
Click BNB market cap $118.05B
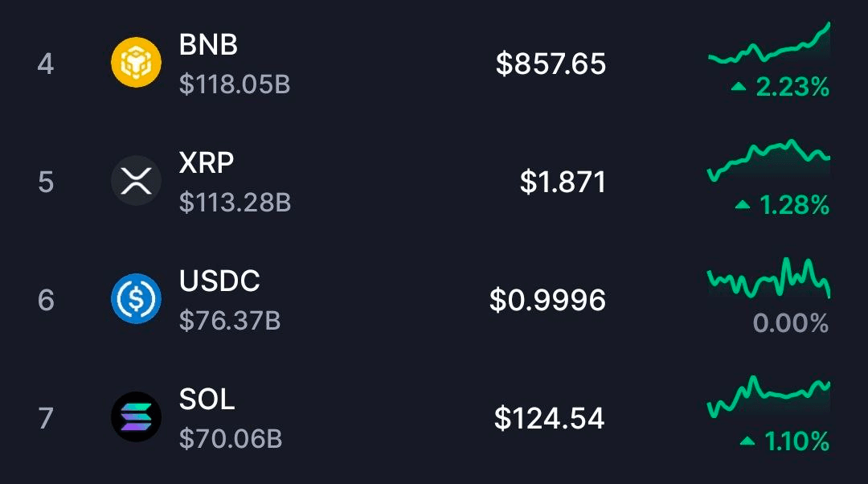pos(235,84)
